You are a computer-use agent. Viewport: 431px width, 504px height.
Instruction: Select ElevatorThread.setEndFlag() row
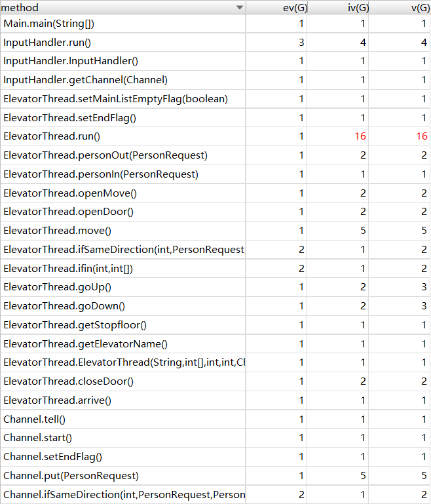216,117
